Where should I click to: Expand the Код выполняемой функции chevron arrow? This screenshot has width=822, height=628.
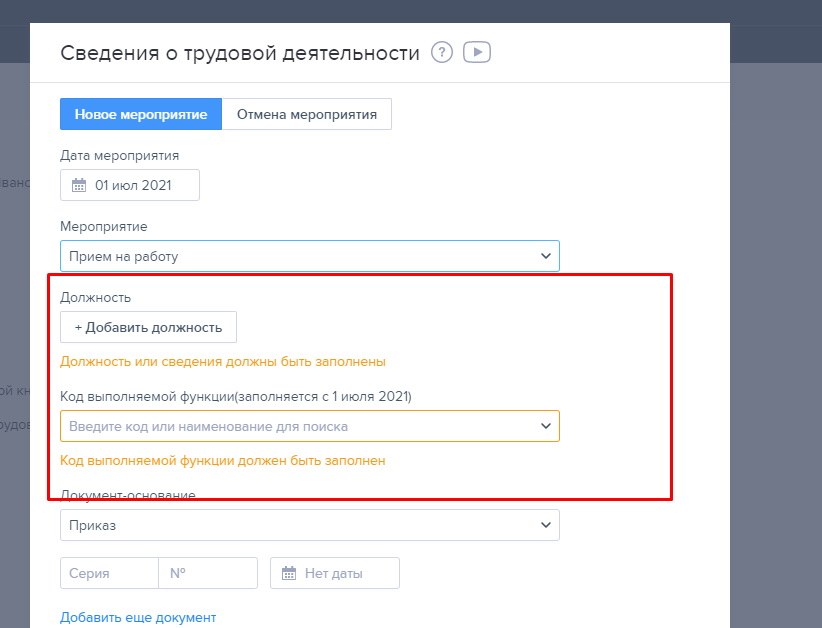tap(546, 426)
